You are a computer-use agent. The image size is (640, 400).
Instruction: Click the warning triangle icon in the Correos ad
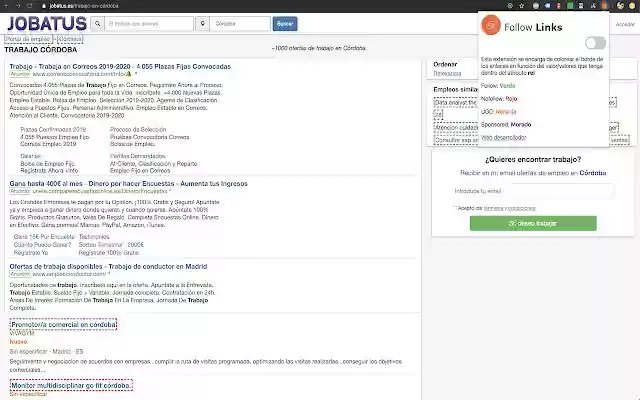pyautogui.click(x=129, y=74)
